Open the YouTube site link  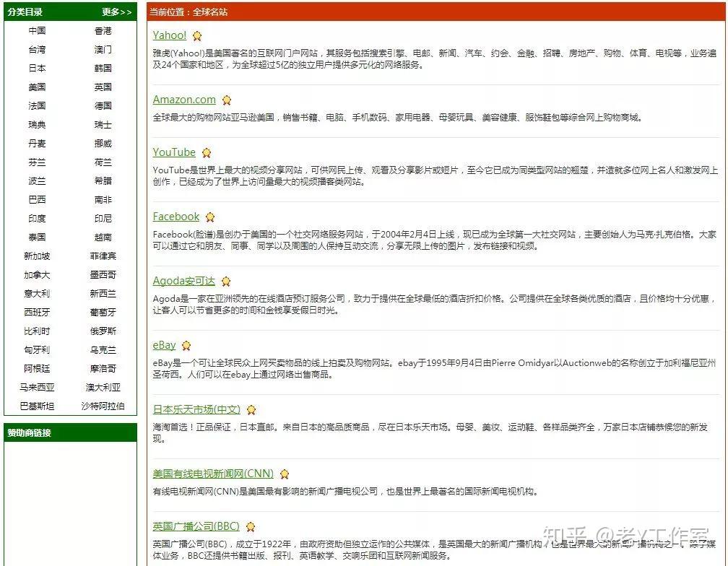[x=174, y=152]
